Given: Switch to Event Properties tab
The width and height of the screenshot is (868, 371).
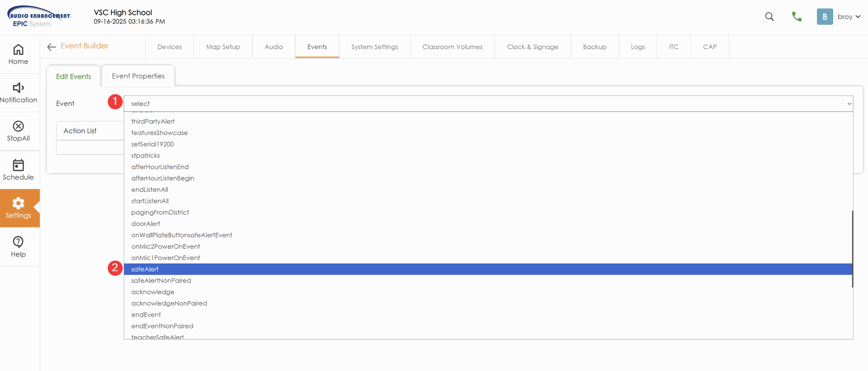Looking at the screenshot, I should click(138, 76).
